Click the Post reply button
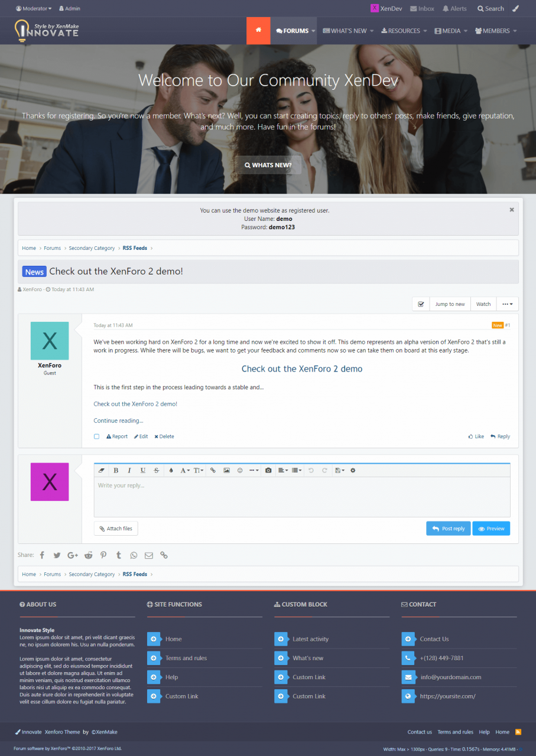Screen dimensions: 536x756 click(x=448, y=529)
